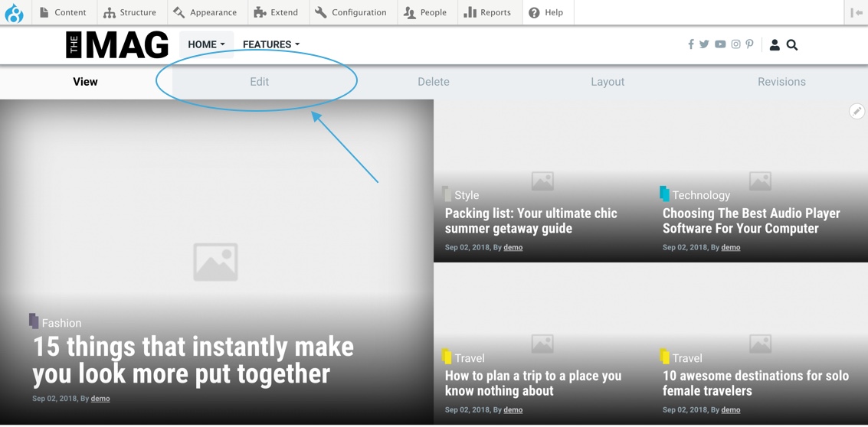Expand the HOME dropdown menu
The image size is (868, 427).
pyautogui.click(x=207, y=44)
